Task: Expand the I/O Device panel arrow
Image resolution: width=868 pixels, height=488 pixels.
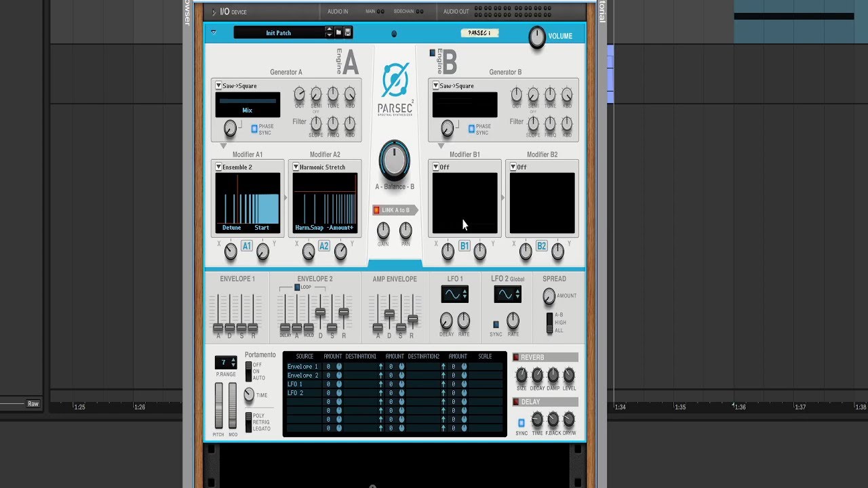Action: [x=214, y=12]
